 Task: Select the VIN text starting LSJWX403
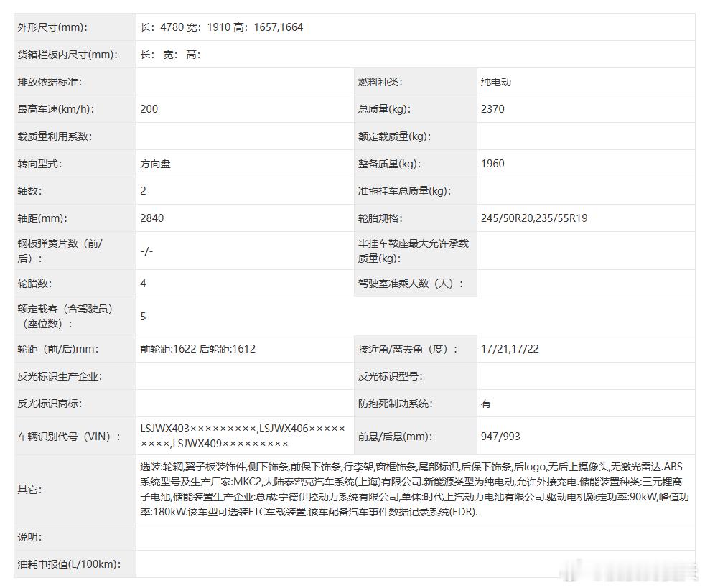pos(243,436)
